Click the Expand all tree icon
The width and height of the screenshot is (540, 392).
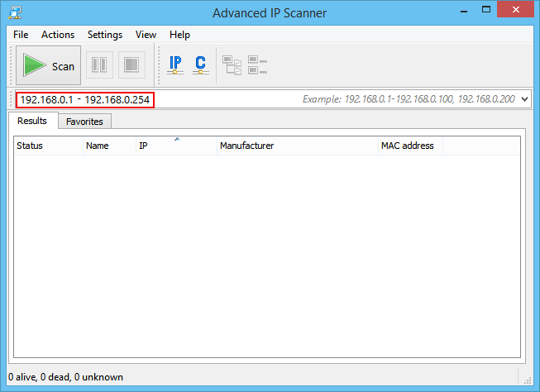232,65
